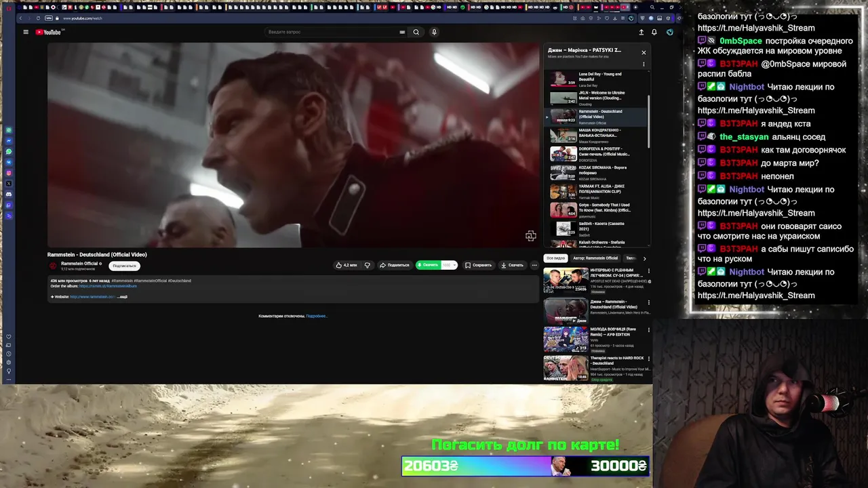Open Rammstein Official channel avatar
The image size is (868, 488).
tap(53, 266)
